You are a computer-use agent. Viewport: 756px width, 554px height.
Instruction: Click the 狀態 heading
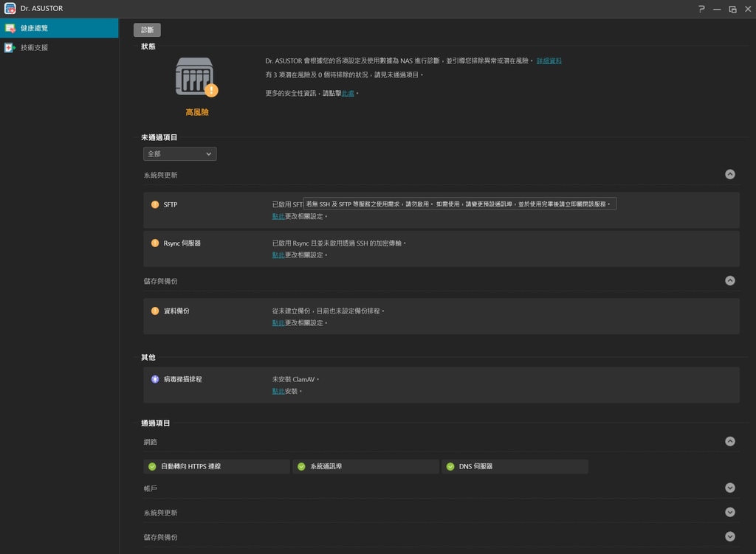tap(148, 46)
